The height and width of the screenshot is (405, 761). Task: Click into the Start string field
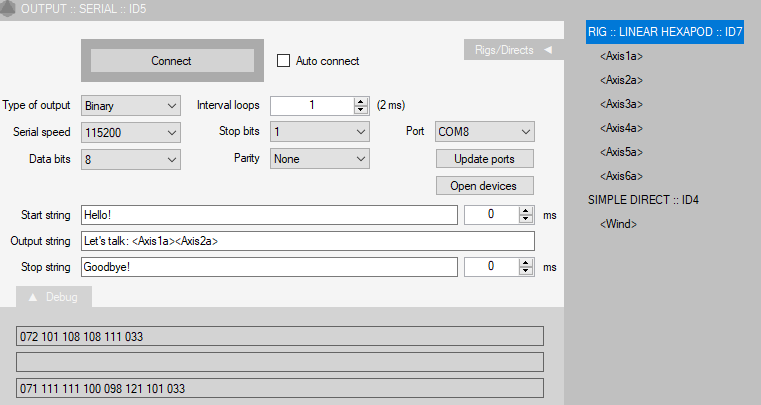click(x=269, y=215)
